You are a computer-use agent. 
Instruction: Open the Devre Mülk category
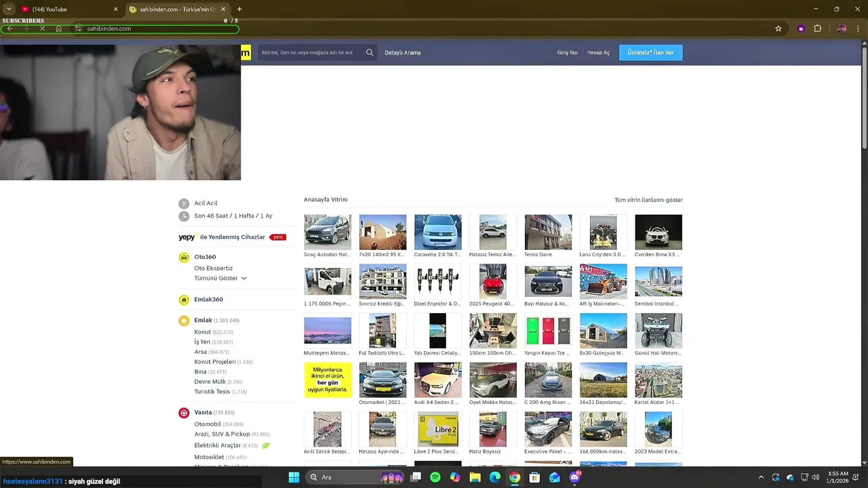(x=210, y=382)
